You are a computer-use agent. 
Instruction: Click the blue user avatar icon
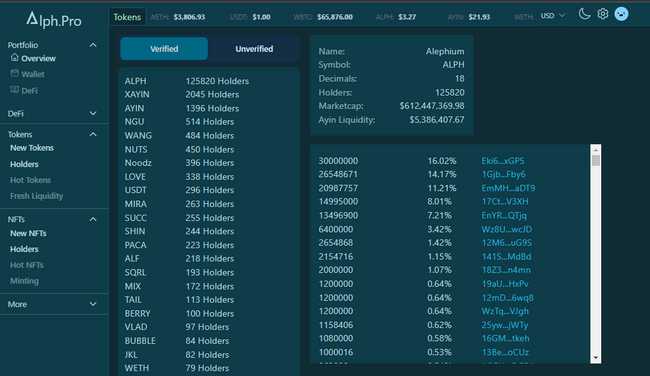pos(621,14)
